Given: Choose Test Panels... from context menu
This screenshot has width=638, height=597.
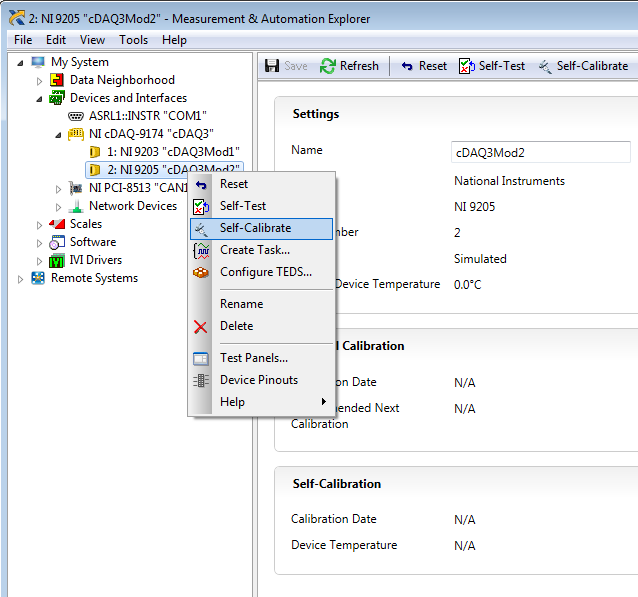Looking at the screenshot, I should tap(261, 358).
